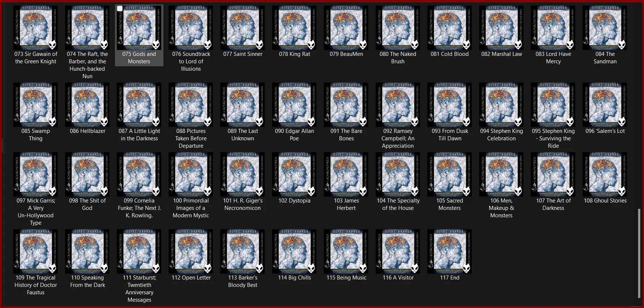This screenshot has width=644, height=308.
Task: Select the 101 H. R. Giger's Necronomicon thumbnail
Action: (243, 174)
